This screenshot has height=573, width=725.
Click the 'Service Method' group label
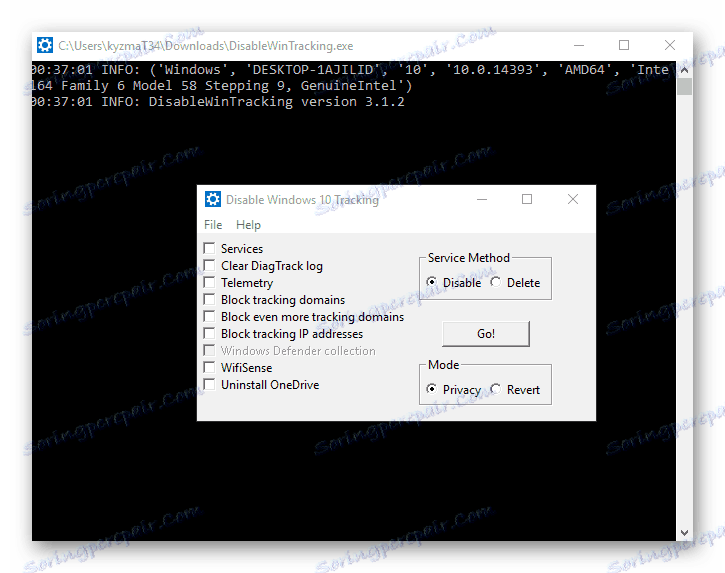coord(469,258)
